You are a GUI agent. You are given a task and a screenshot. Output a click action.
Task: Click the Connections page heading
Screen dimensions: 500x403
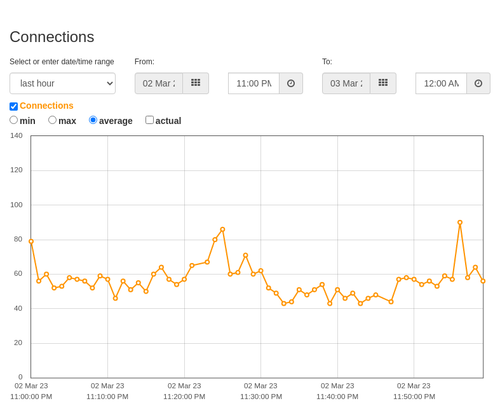(52, 37)
